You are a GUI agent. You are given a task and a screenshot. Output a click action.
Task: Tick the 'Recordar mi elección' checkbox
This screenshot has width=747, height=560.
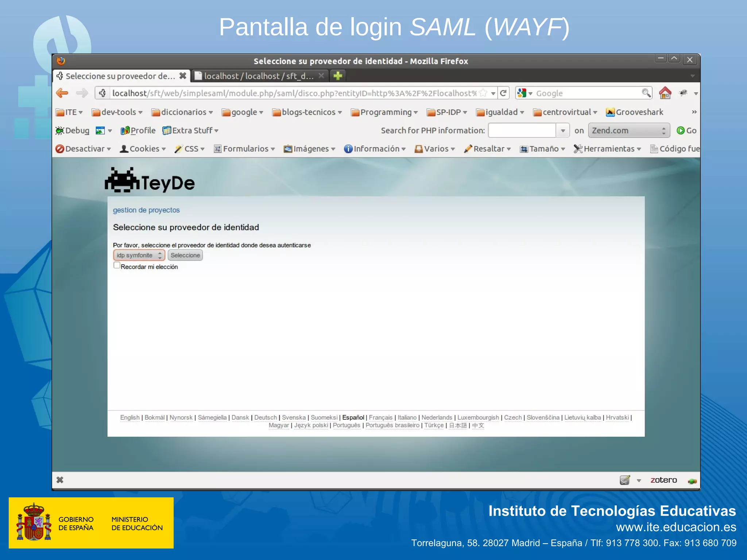(x=117, y=265)
